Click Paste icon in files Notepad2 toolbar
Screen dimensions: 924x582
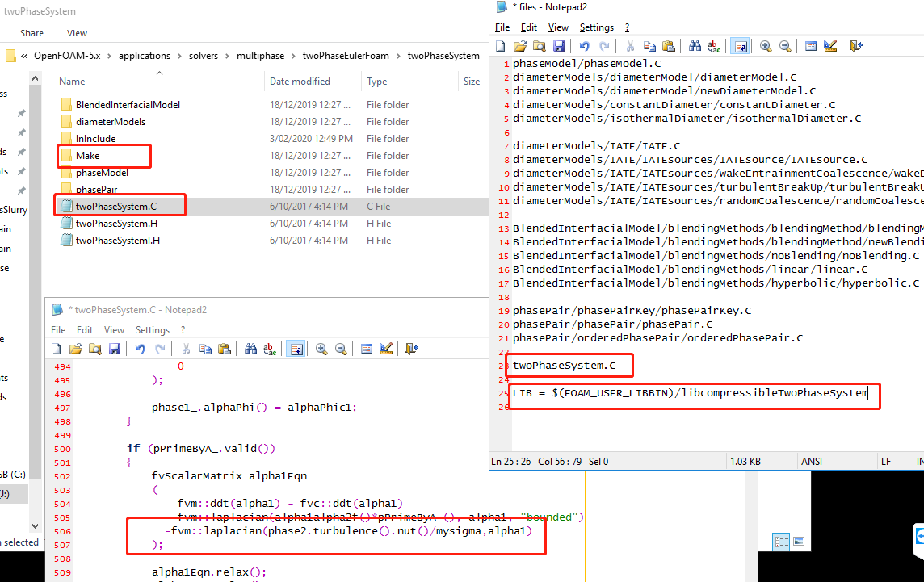click(668, 47)
